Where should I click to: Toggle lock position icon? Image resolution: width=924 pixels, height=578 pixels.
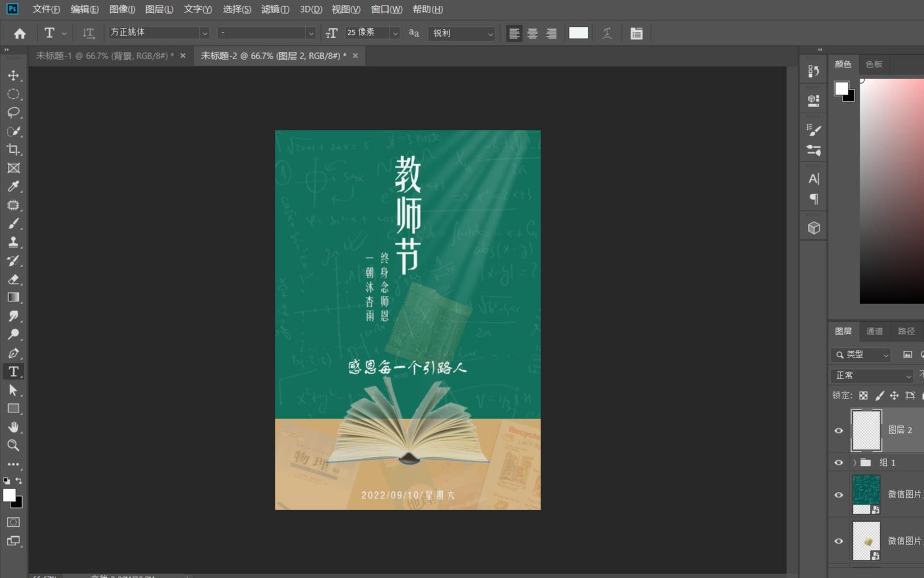(894, 395)
